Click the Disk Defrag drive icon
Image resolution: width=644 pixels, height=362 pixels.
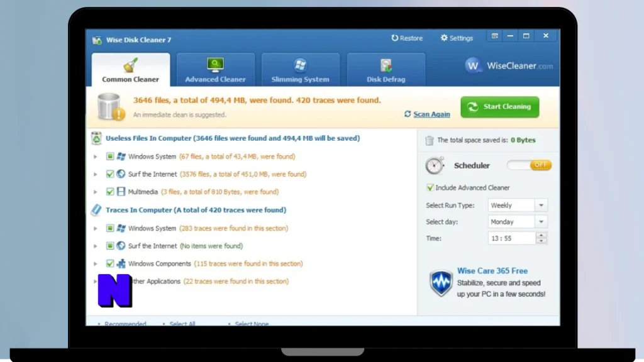[386, 65]
